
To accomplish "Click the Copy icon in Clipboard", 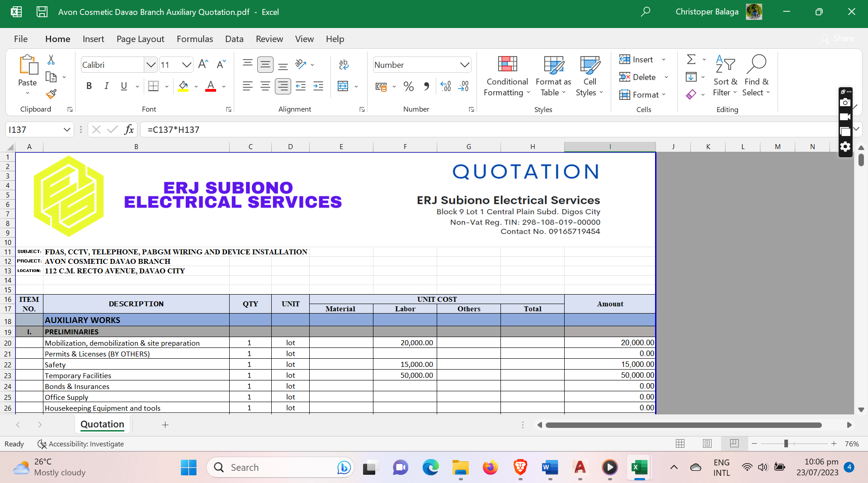I will [x=51, y=77].
